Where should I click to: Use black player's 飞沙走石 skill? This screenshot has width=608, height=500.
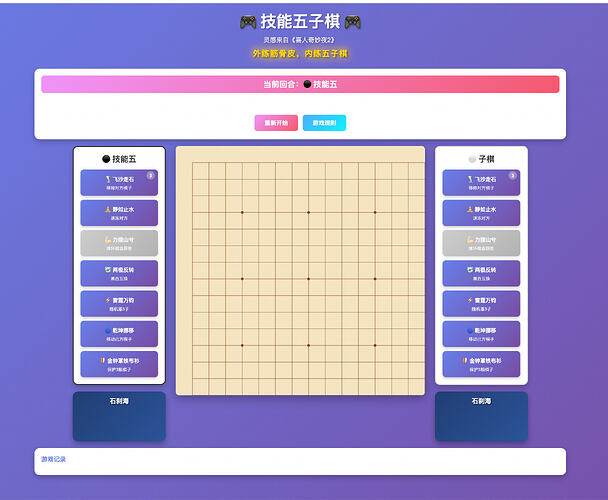point(119,183)
